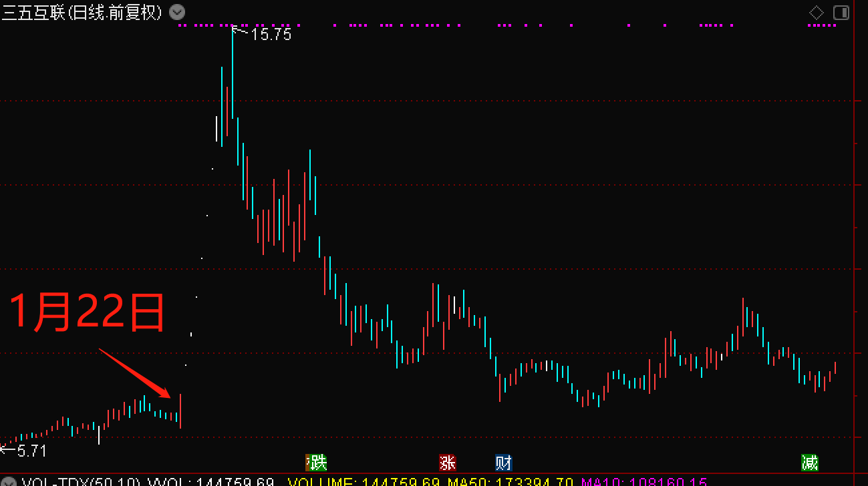Click the candlestick the red arrow points to
868x486 pixels.
(180, 411)
